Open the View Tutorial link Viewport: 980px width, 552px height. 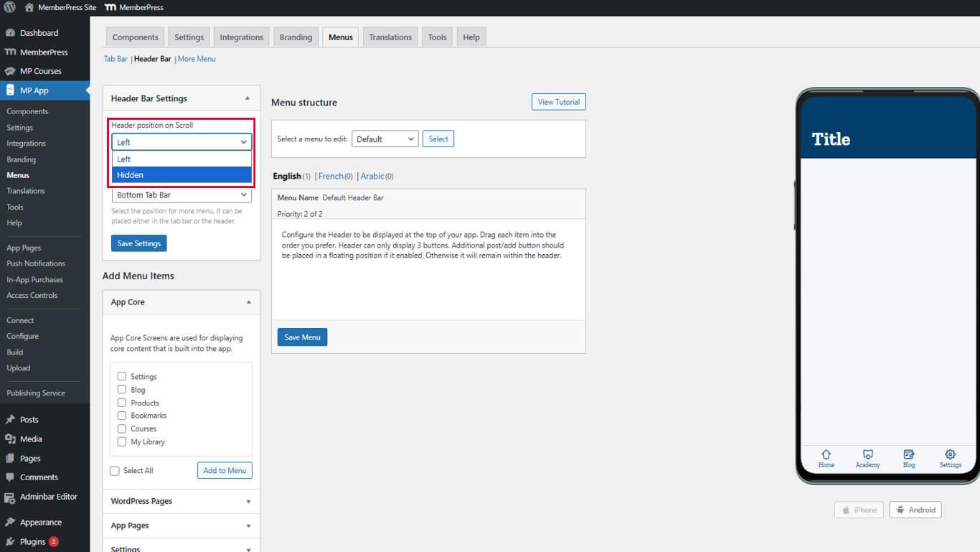point(558,101)
